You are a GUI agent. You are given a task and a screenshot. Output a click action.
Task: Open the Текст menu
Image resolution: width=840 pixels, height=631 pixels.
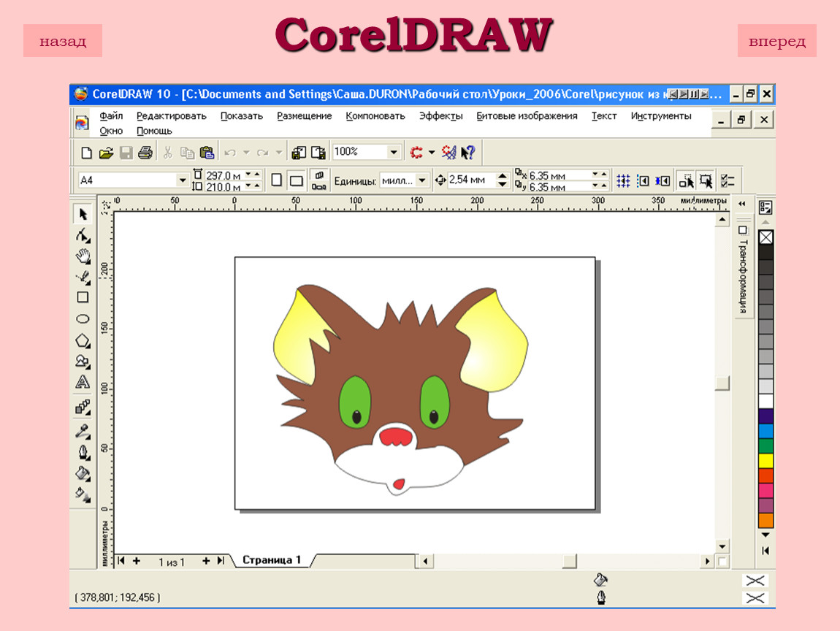tap(604, 115)
